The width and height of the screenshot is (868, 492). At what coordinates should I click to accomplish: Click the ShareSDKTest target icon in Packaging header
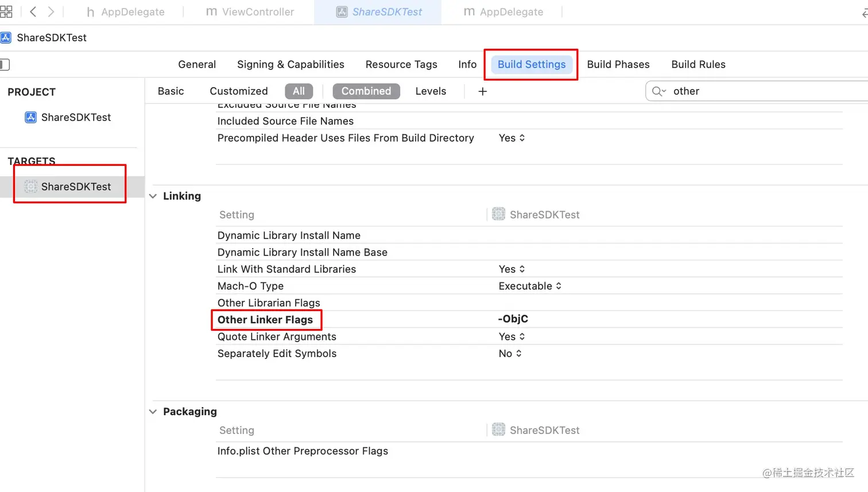tap(498, 429)
